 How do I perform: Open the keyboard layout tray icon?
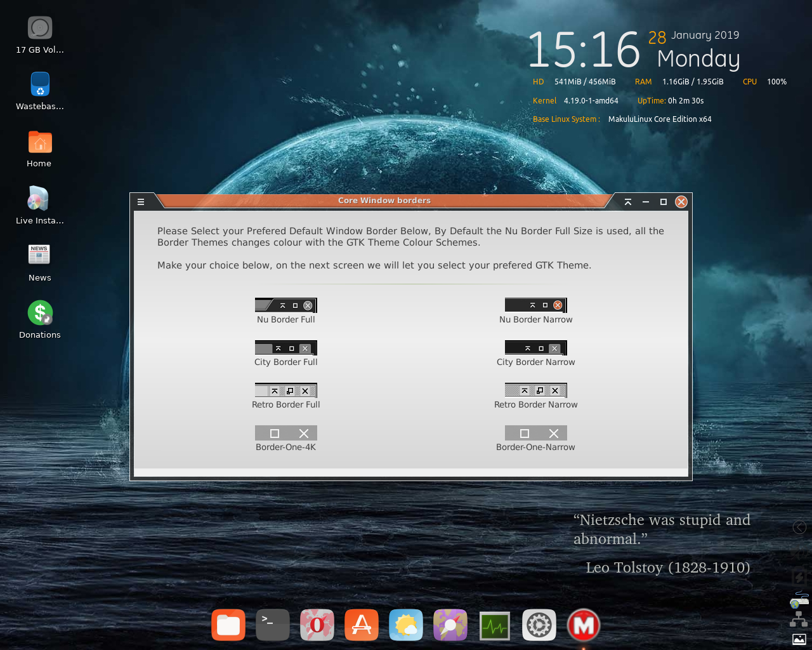(799, 599)
